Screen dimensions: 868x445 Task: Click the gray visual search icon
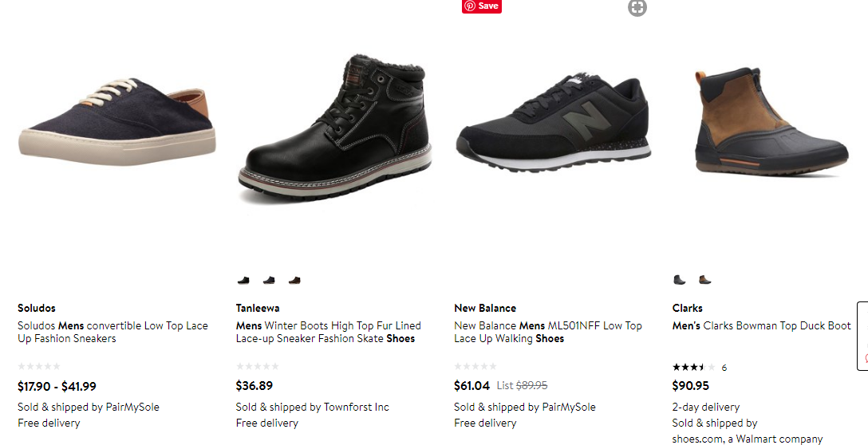[637, 8]
